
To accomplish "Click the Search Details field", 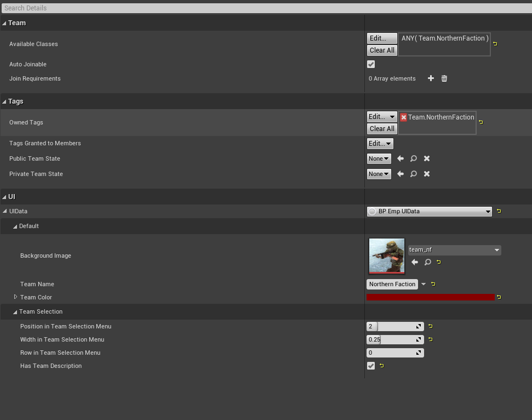I will pyautogui.click(x=266, y=8).
